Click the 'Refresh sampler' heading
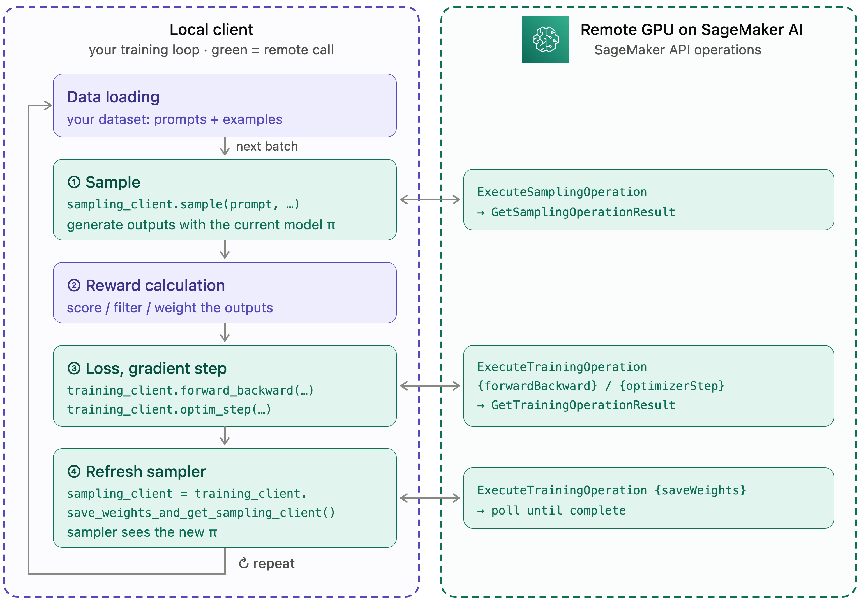The image size is (868, 604). [x=146, y=472]
